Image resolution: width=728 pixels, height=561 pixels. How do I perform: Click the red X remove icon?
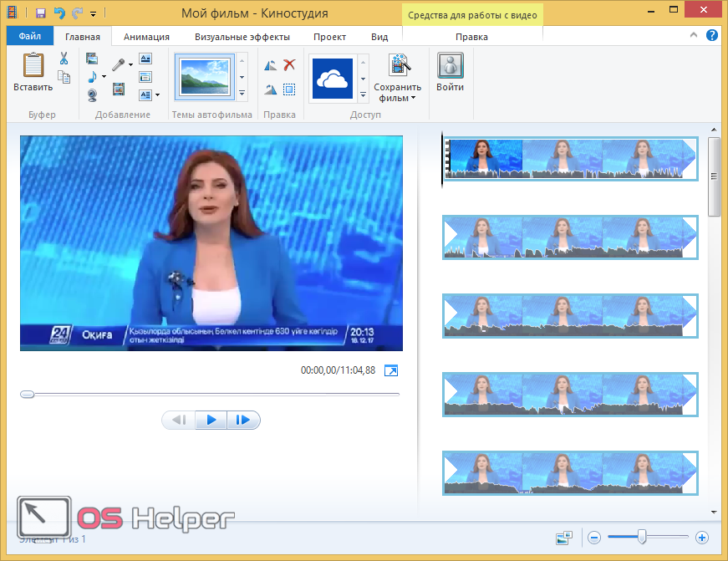[289, 64]
